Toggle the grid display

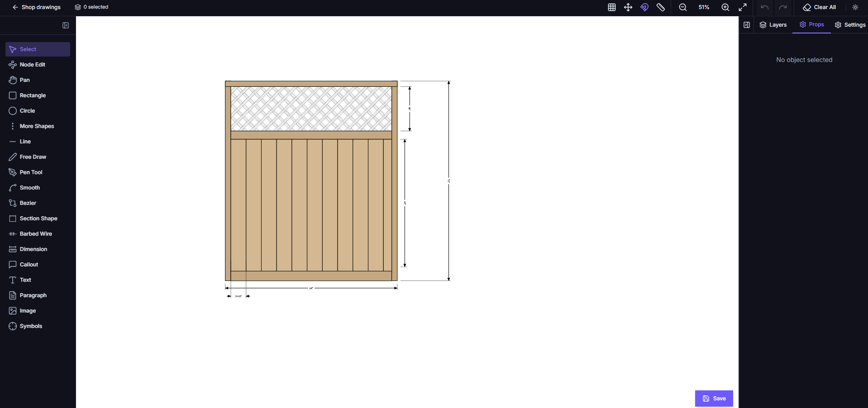[x=612, y=7]
